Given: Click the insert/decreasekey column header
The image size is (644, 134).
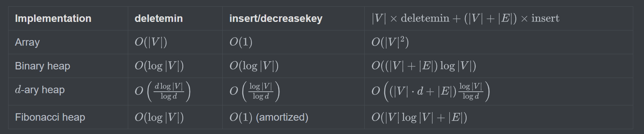Looking at the screenshot, I should [x=276, y=19].
